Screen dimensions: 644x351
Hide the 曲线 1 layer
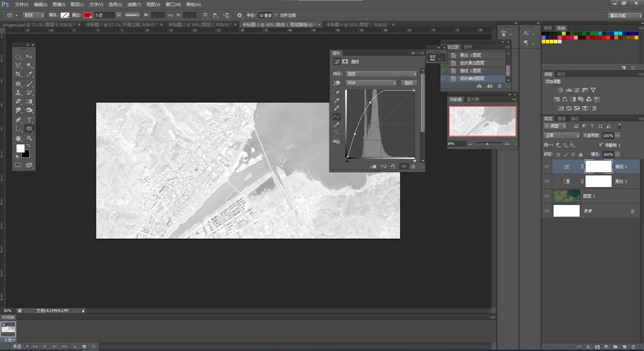coord(547,167)
